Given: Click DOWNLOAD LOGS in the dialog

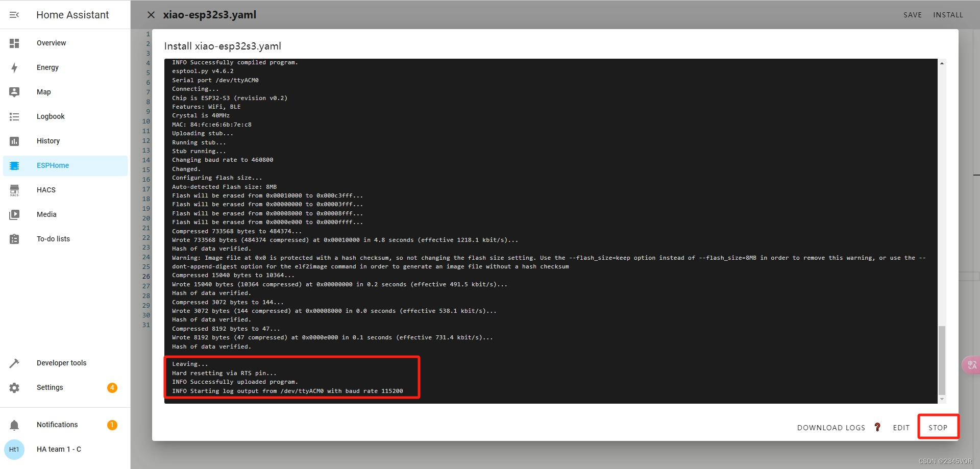Looking at the screenshot, I should (830, 427).
